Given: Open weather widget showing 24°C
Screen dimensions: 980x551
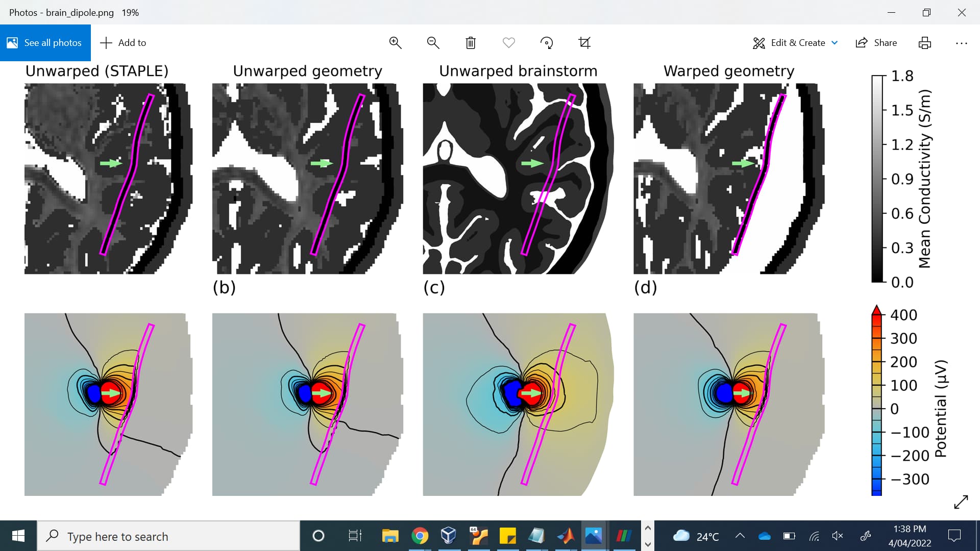Looking at the screenshot, I should pyautogui.click(x=696, y=536).
